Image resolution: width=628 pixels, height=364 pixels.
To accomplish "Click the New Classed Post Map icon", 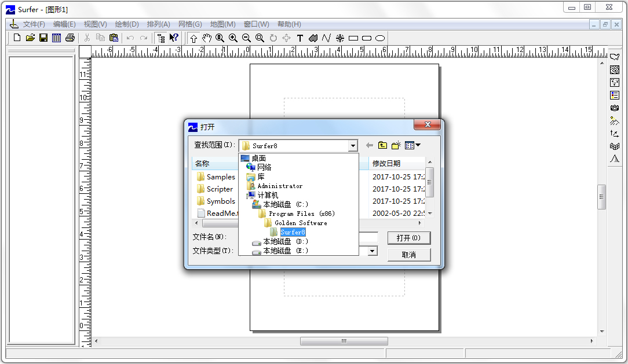I will (615, 95).
